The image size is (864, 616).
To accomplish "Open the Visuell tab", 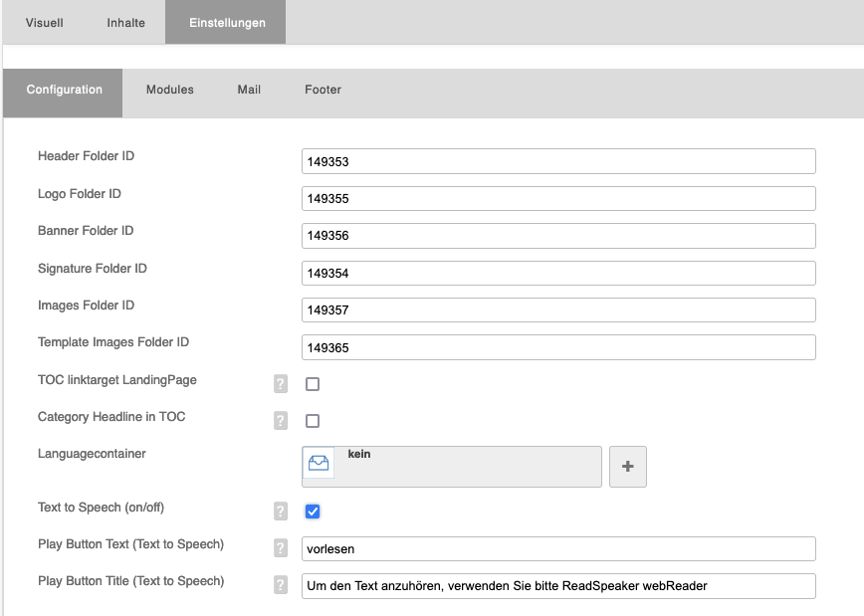I will (x=44, y=23).
